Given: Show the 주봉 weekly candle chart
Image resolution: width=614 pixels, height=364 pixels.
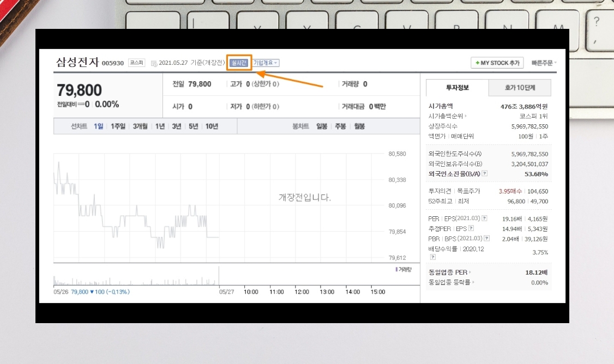Looking at the screenshot, I should (x=340, y=126).
